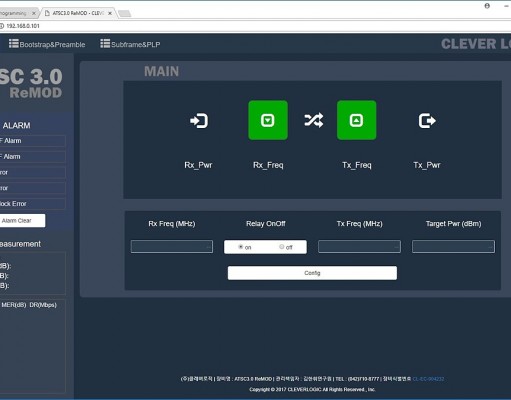The height and width of the screenshot is (400, 511).
Task: Click the Tx Freq (MHz) label
Action: click(359, 224)
